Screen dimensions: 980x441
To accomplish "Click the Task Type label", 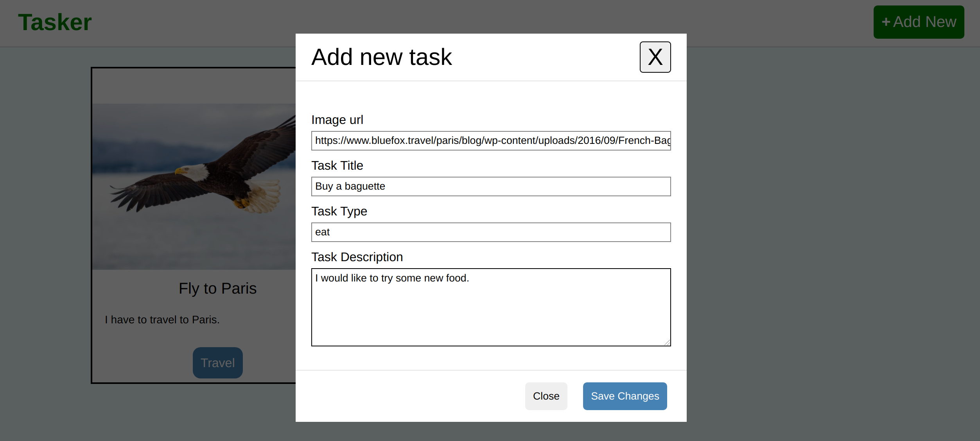I will pyautogui.click(x=339, y=211).
